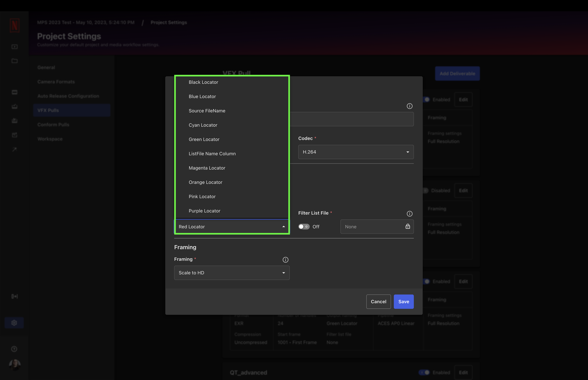Open the Filter List File info icon

point(410,214)
